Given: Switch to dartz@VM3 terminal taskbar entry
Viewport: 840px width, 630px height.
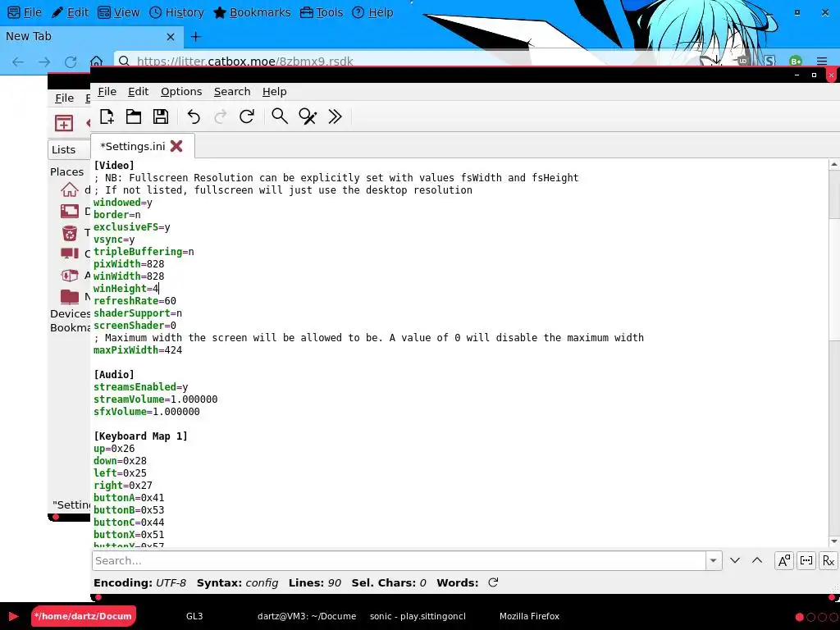Looking at the screenshot, I should (307, 616).
